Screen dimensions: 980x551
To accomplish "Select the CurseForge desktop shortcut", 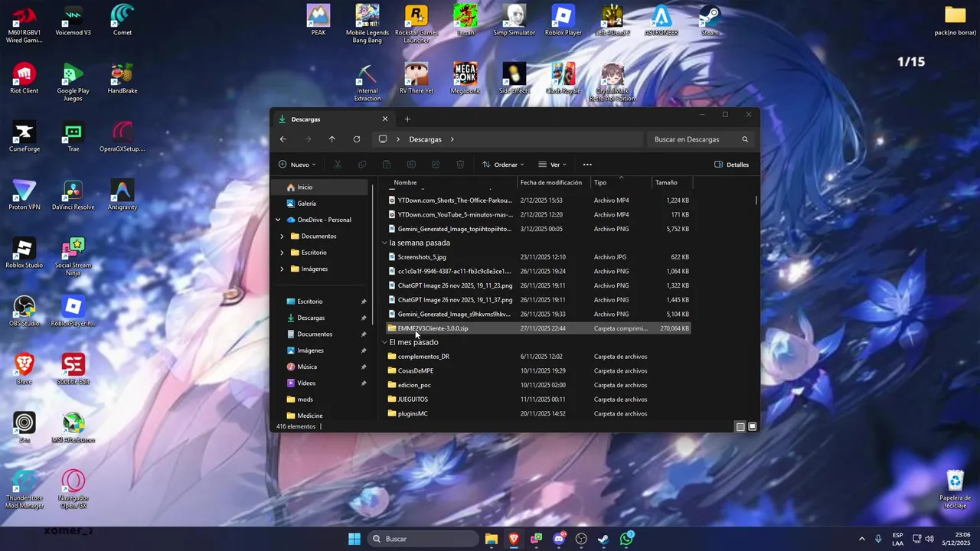I will 24,138.
